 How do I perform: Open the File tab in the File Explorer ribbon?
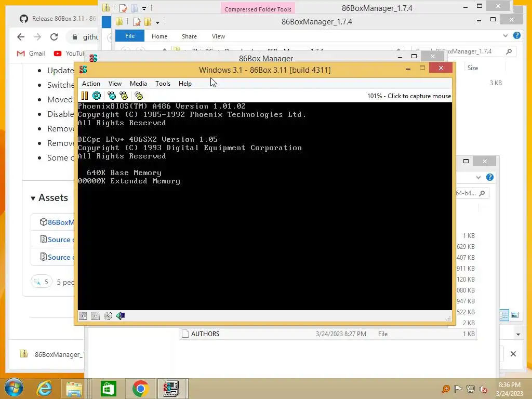coord(130,36)
